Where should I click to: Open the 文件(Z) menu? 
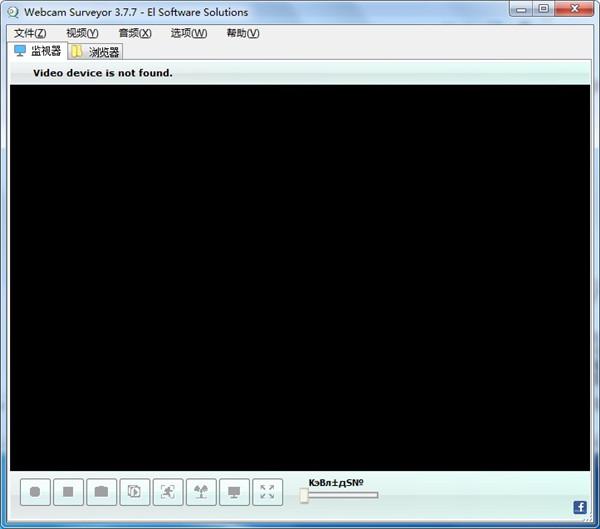[30, 33]
